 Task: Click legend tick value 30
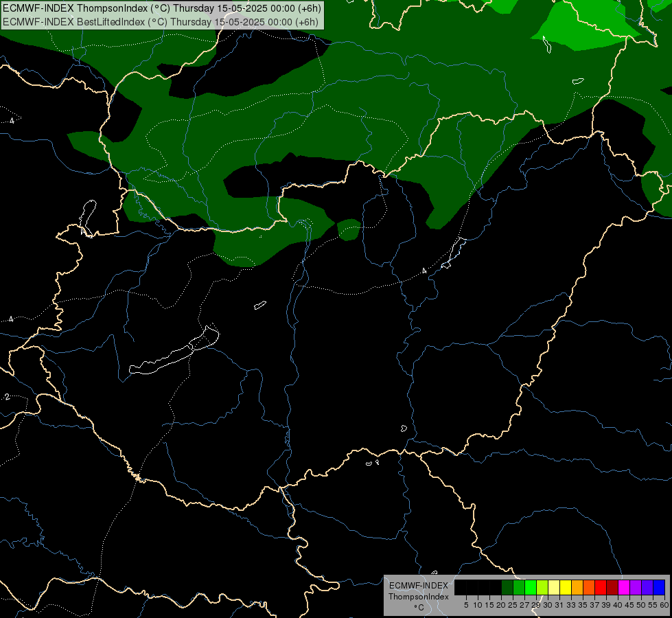[548, 605]
